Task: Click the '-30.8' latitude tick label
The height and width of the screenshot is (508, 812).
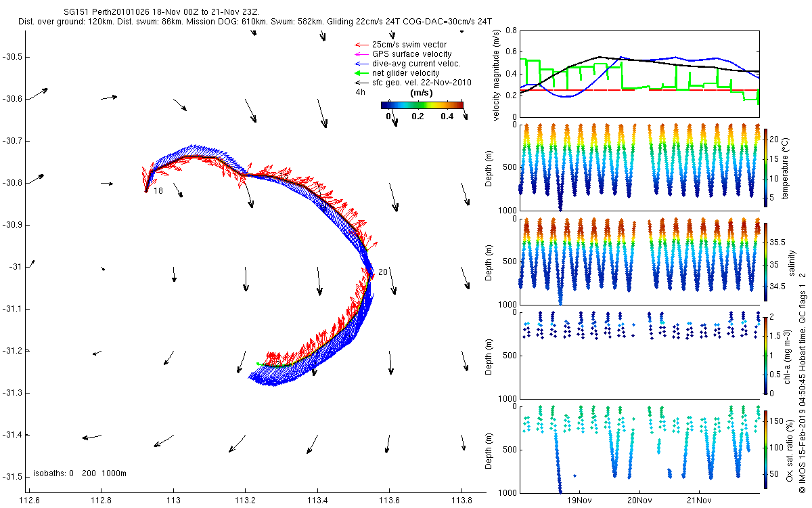Action: point(12,183)
